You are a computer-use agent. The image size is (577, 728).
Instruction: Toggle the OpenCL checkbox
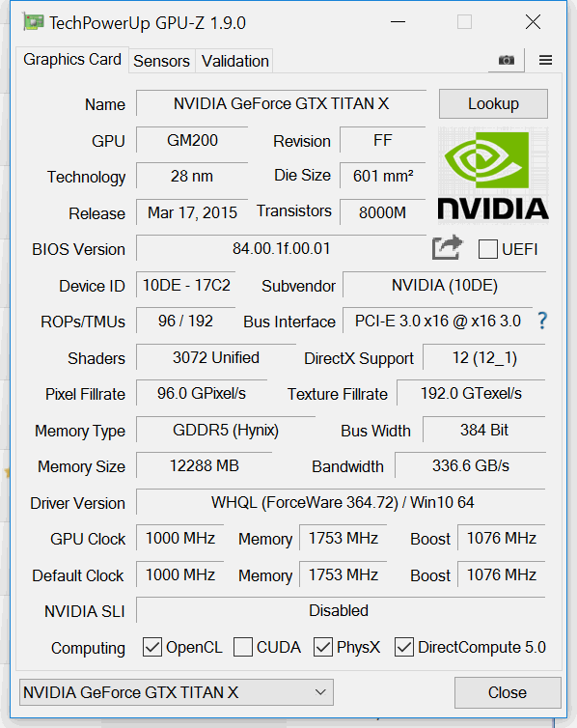pos(152,647)
